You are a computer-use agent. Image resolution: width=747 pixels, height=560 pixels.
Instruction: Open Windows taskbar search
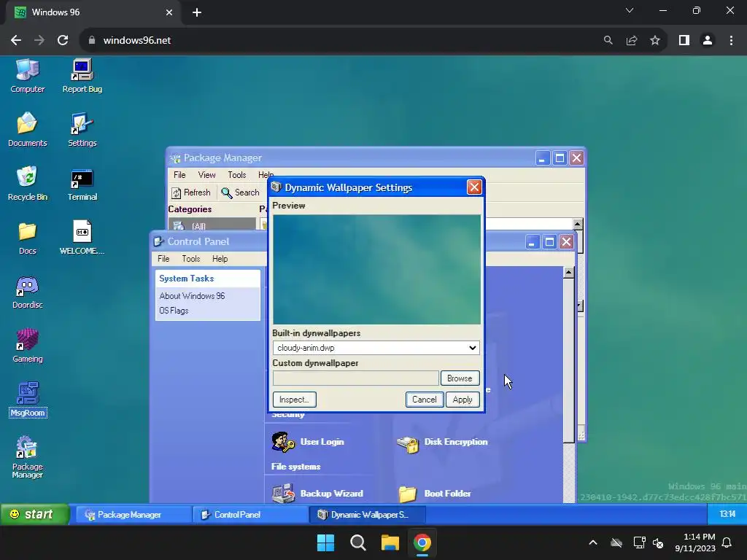coord(357,542)
